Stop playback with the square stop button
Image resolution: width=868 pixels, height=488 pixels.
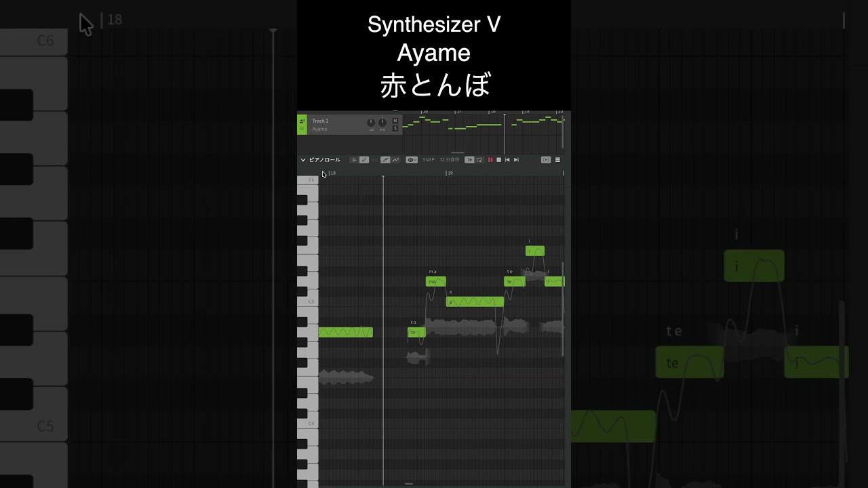pyautogui.click(x=498, y=160)
